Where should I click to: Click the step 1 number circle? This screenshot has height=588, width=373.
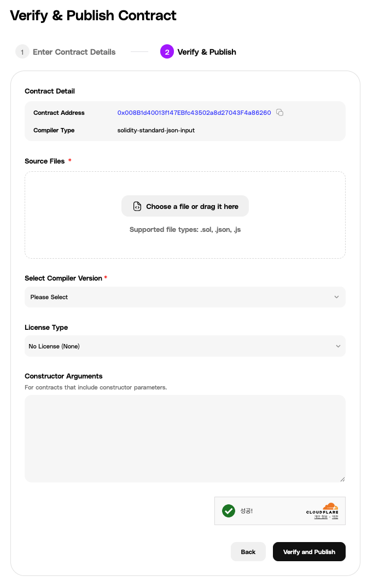(22, 52)
